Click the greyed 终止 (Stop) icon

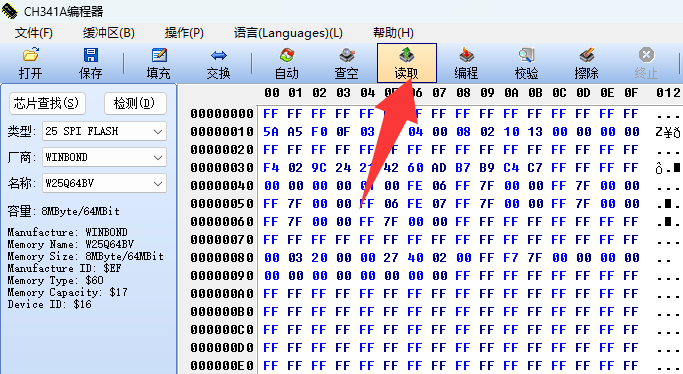point(646,55)
